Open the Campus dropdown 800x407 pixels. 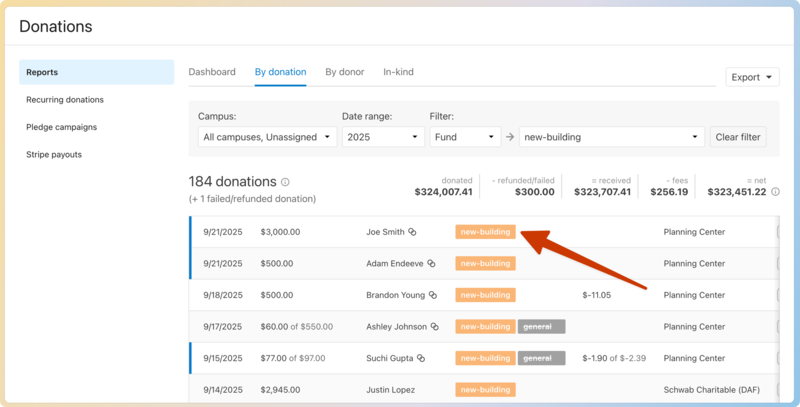click(268, 137)
